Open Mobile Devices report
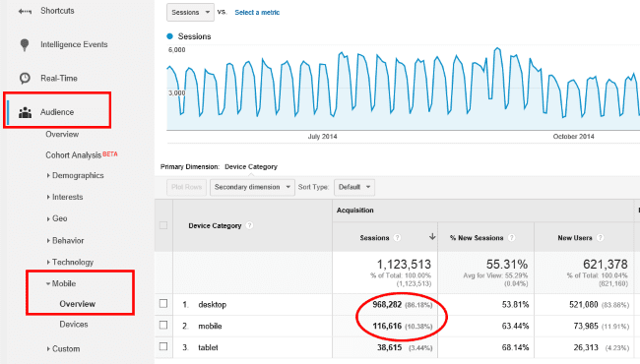The width and height of the screenshot is (640, 364). 74,325
